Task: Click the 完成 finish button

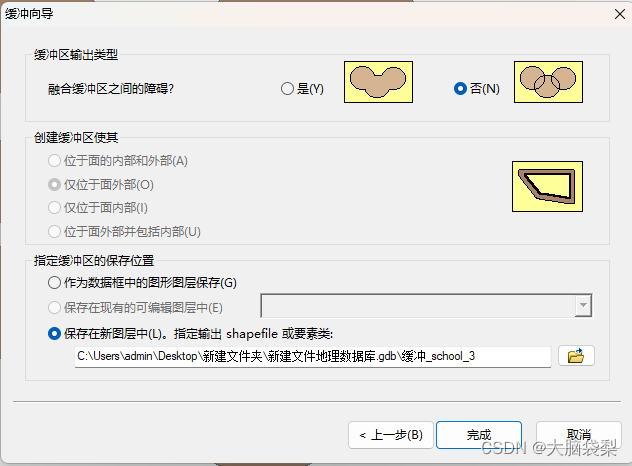Action: tap(479, 435)
